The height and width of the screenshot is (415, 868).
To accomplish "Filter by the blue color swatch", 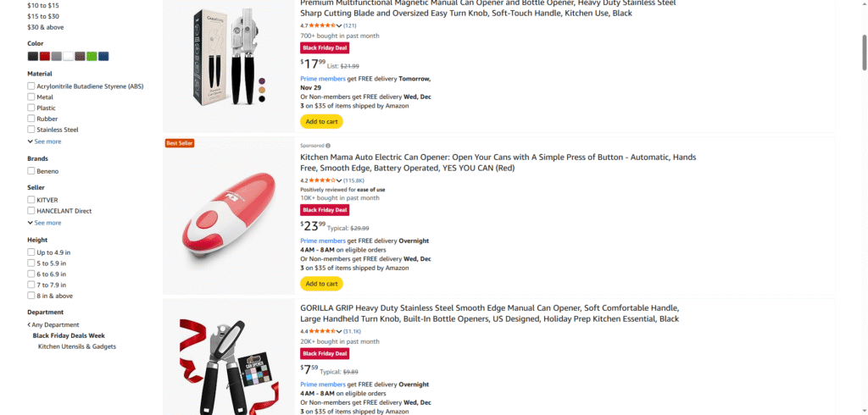I will coord(103,56).
